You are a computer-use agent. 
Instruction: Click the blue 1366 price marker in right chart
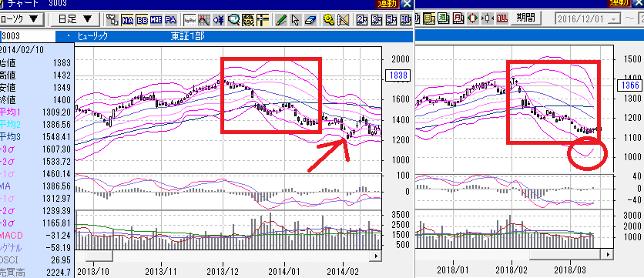point(629,85)
